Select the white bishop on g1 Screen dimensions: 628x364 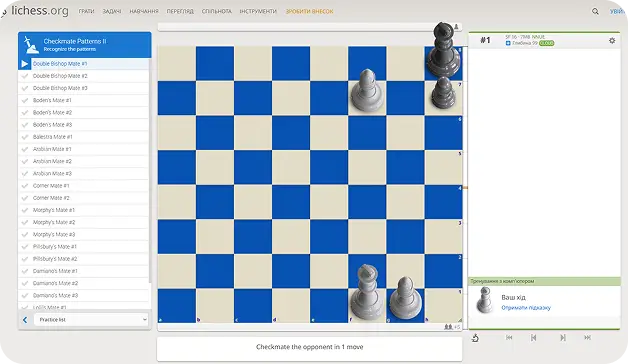tap(405, 298)
